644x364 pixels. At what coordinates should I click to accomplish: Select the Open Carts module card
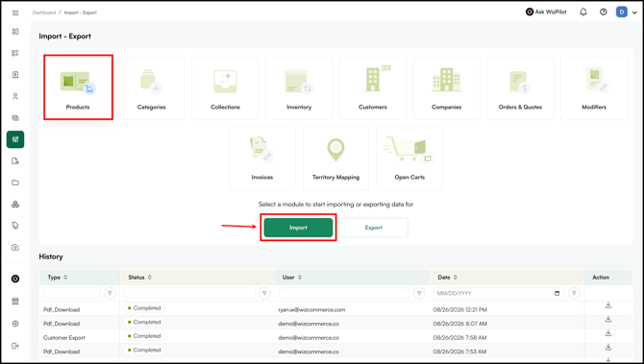409,158
